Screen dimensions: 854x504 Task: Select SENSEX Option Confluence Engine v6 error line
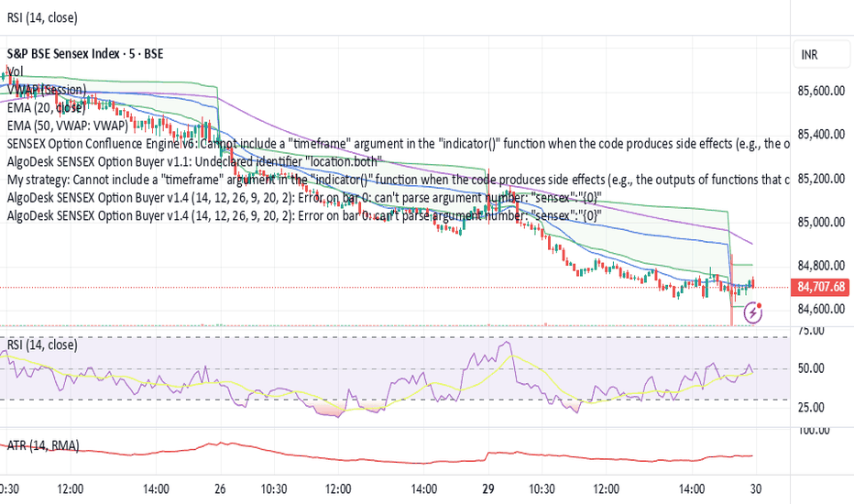398,143
